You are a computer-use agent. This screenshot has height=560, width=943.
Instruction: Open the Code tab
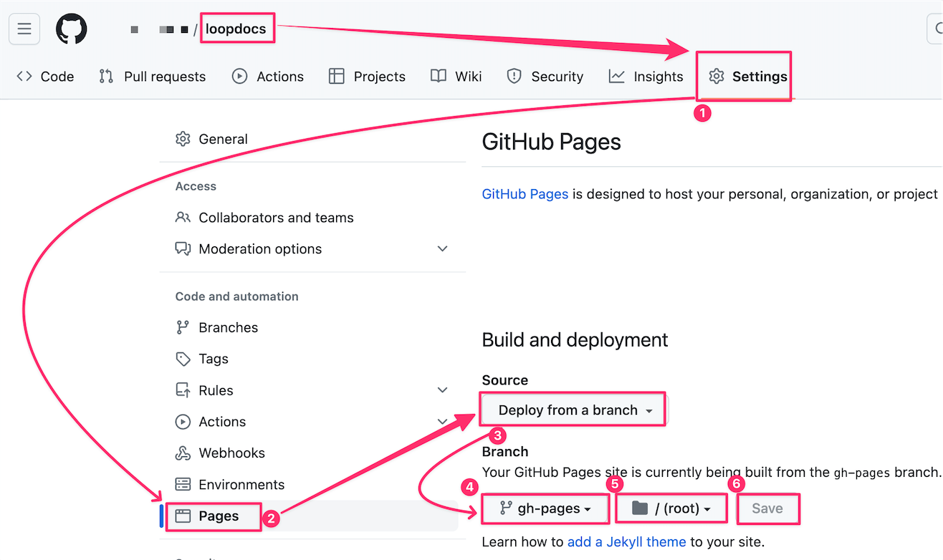[x=45, y=77]
